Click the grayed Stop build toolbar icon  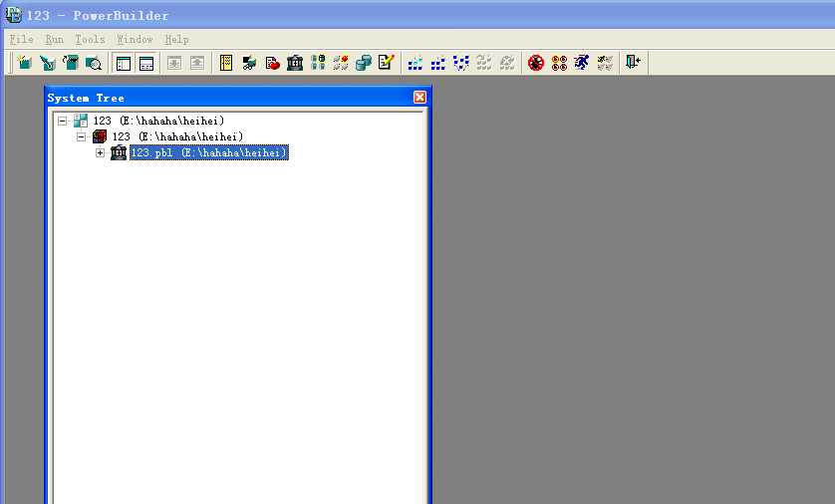click(506, 63)
